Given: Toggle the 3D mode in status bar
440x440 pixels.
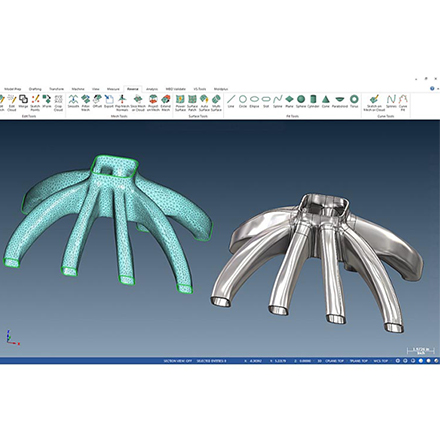Looking at the screenshot, I should (319, 361).
